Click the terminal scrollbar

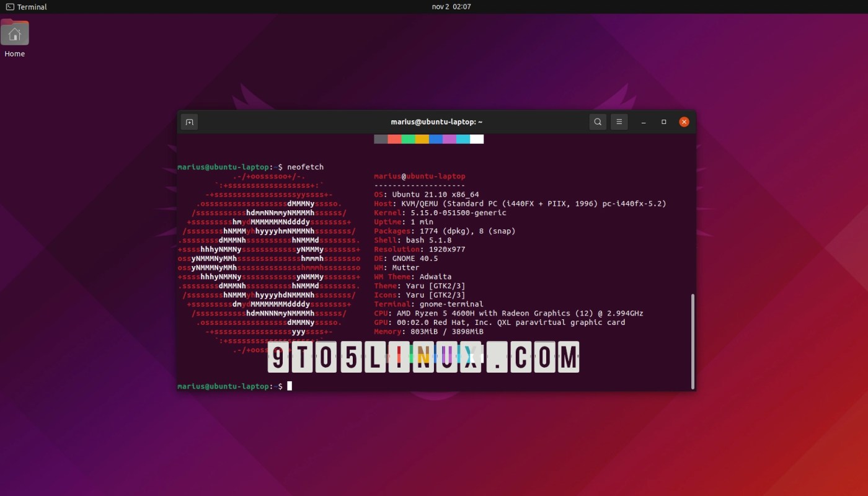pyautogui.click(x=692, y=341)
